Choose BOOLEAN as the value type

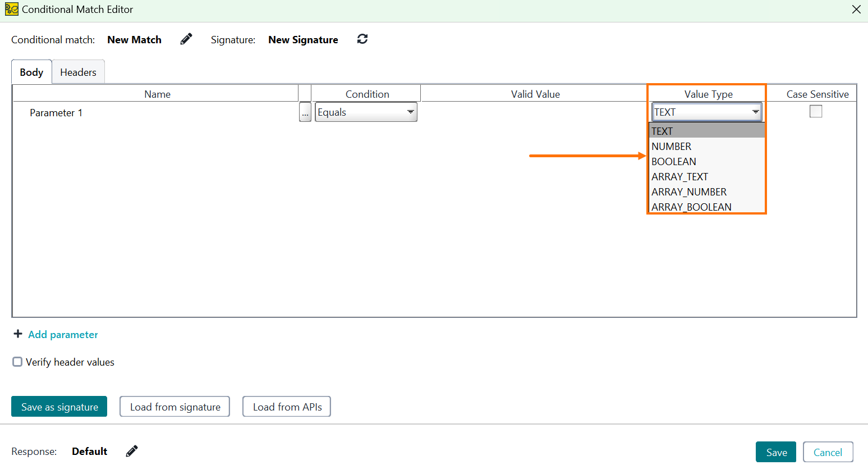[674, 161]
